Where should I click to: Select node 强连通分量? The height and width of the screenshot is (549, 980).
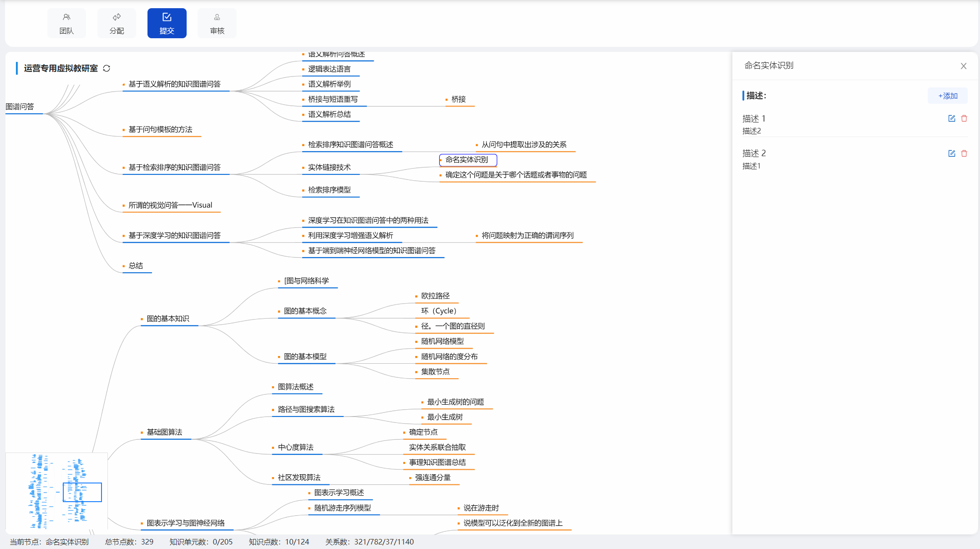433,478
